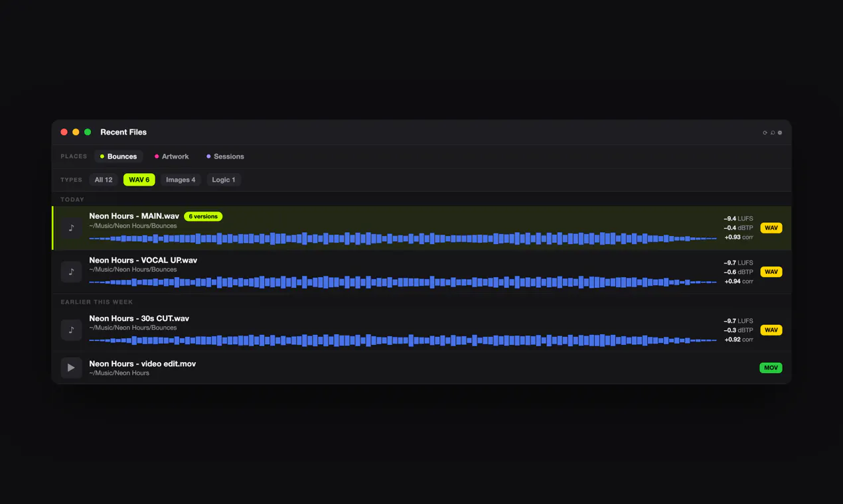This screenshot has height=504, width=843.
Task: Select file name Neon Hours - MAIN.wav
Action: (x=134, y=216)
